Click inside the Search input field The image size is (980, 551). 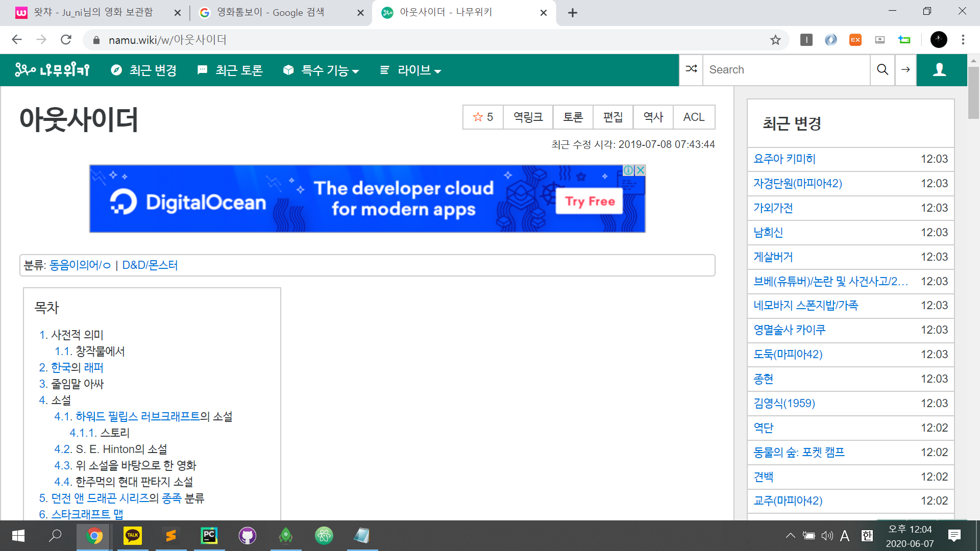[x=786, y=69]
